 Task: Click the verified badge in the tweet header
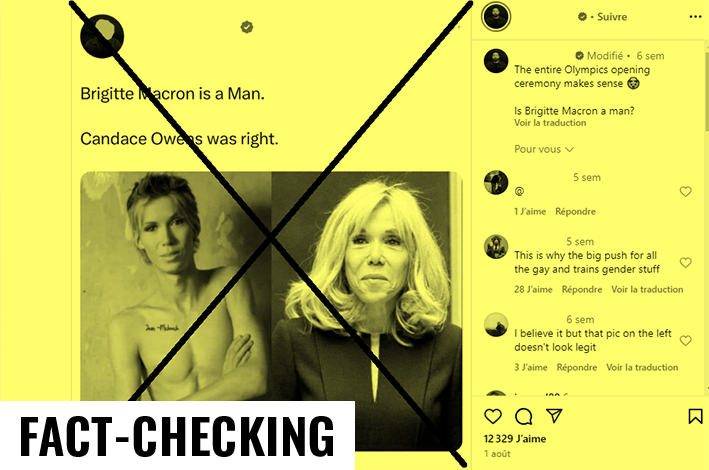pos(246,27)
